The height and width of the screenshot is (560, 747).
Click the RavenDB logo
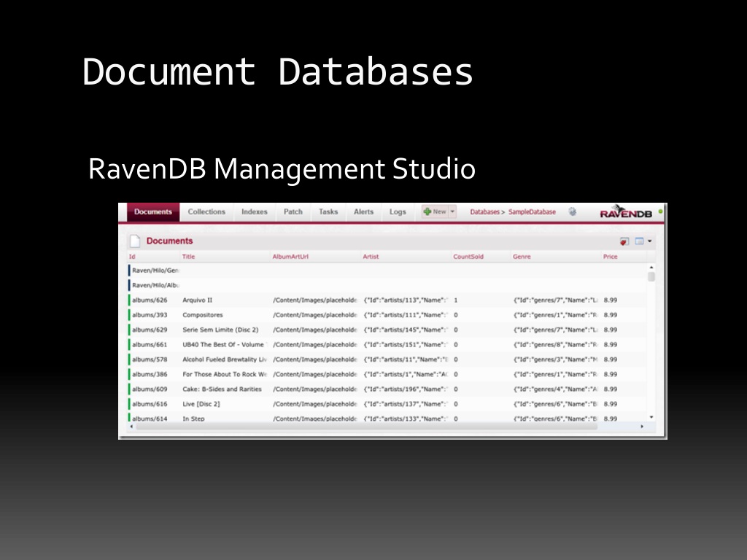tap(625, 213)
